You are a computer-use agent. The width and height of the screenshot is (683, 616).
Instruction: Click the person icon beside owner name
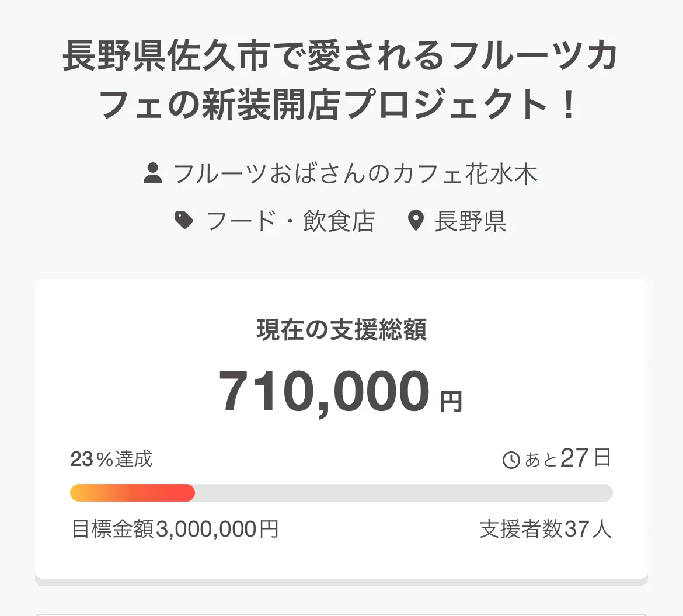pyautogui.click(x=153, y=174)
